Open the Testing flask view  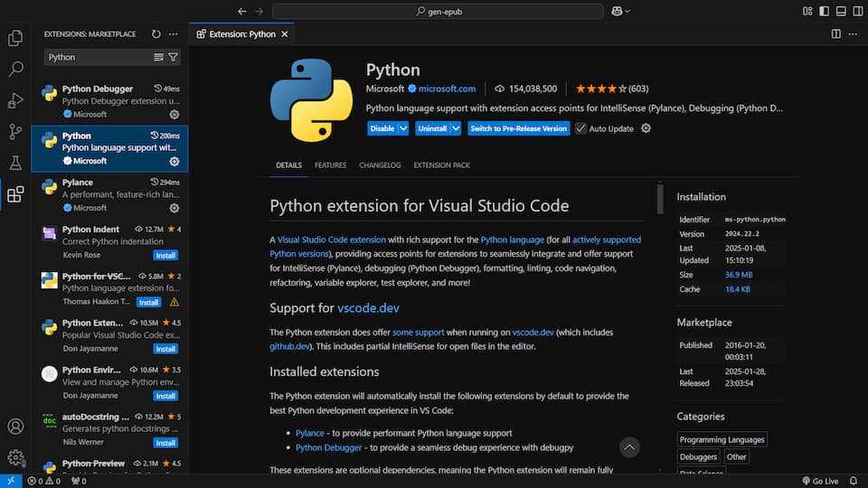(x=15, y=163)
